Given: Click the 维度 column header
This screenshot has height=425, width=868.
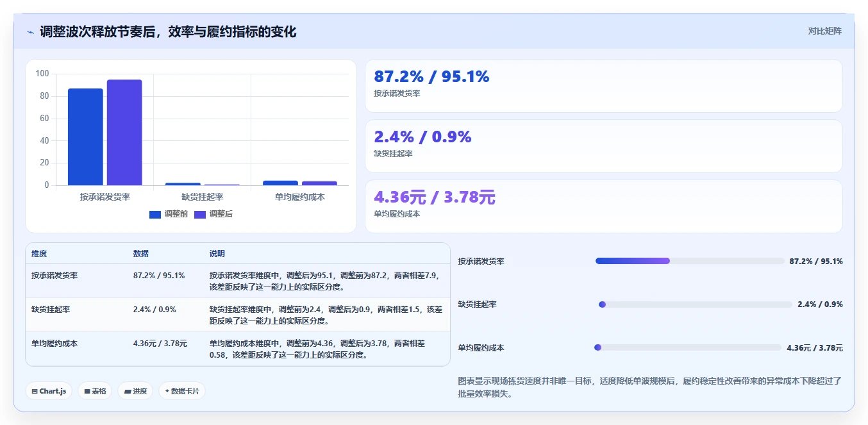Looking at the screenshot, I should [x=39, y=254].
